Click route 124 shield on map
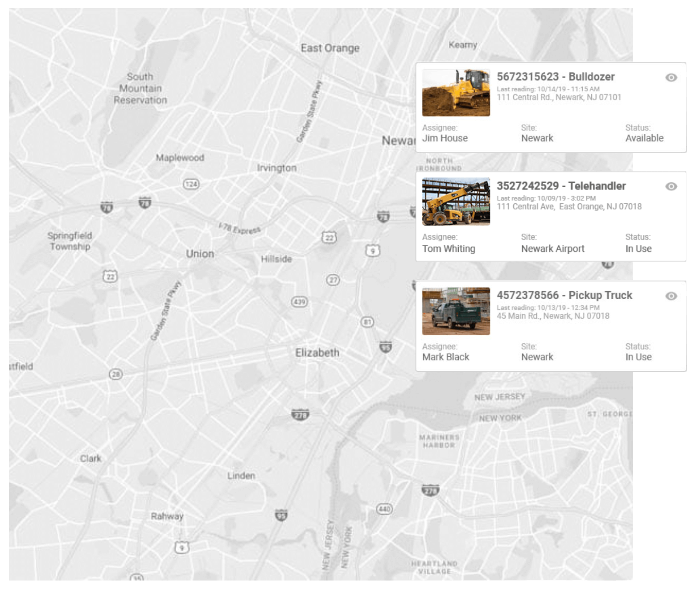Viewport: 700px width, 593px height. click(191, 184)
